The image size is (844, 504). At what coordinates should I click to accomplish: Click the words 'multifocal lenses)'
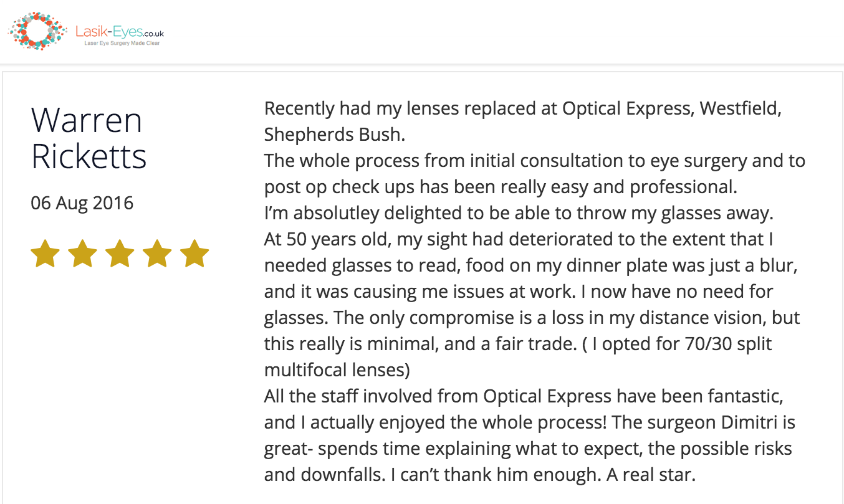point(337,370)
